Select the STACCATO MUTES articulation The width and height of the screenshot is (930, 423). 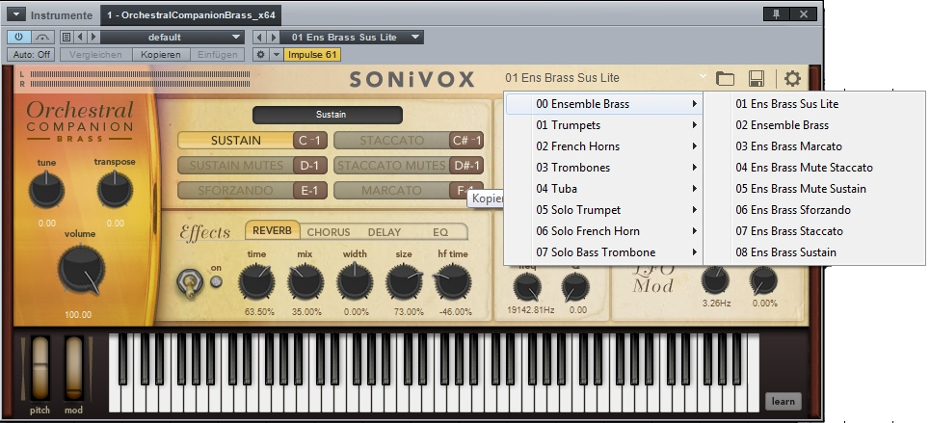[391, 166]
